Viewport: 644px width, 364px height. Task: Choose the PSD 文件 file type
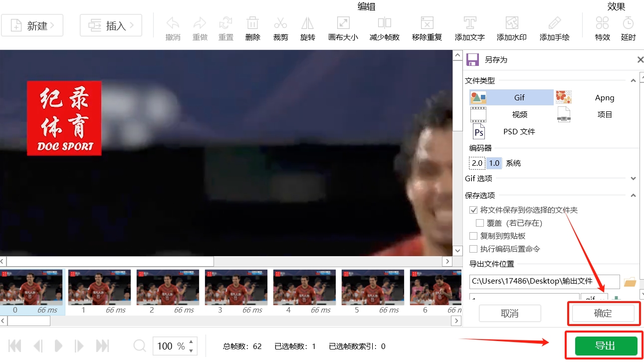click(x=511, y=131)
